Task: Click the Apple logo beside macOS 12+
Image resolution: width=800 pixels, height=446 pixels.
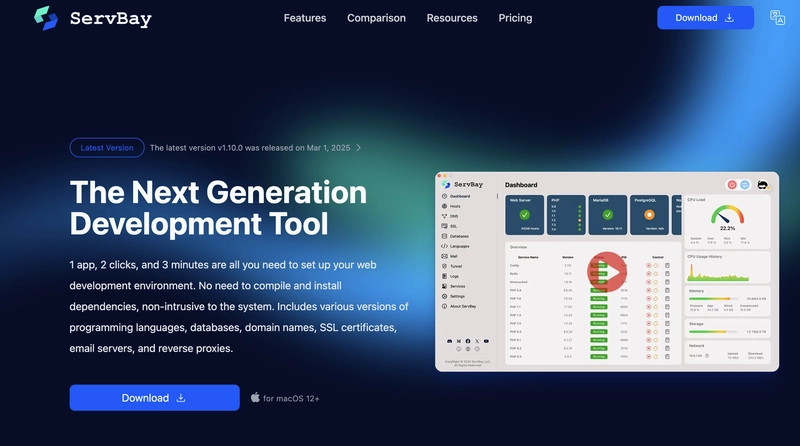Action: click(255, 397)
